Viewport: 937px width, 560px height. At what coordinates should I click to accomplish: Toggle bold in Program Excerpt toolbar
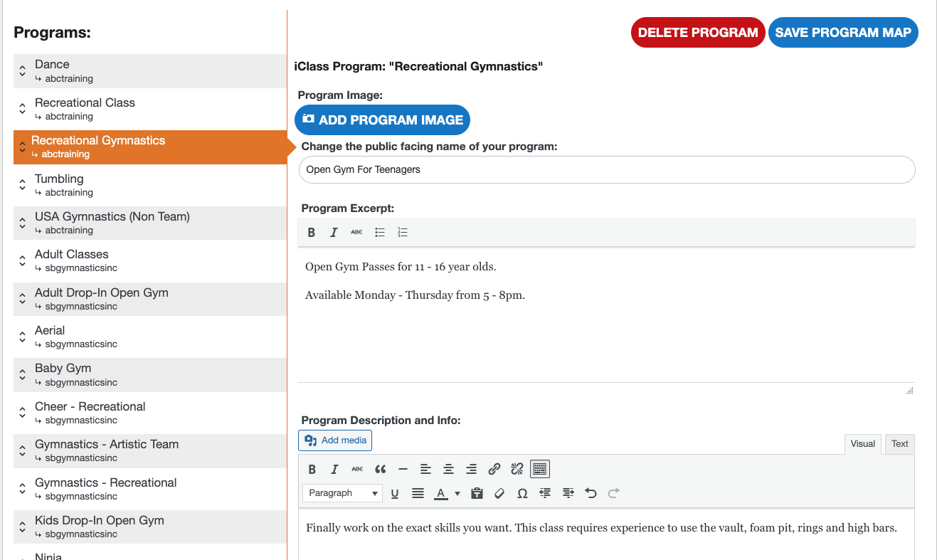tap(312, 232)
